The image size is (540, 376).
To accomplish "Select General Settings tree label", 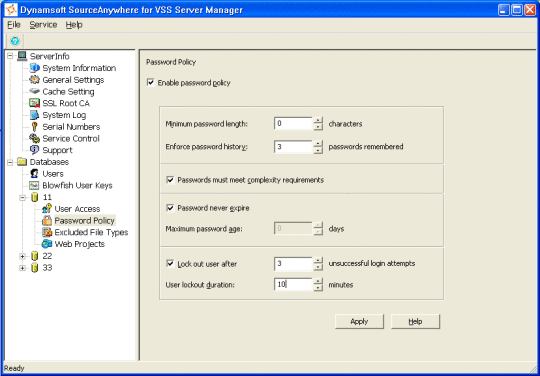I will point(73,80).
